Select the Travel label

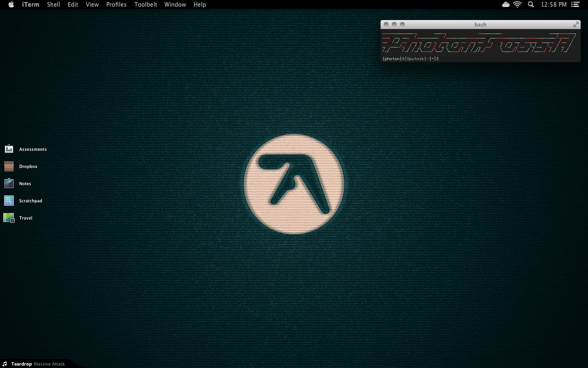[26, 218]
